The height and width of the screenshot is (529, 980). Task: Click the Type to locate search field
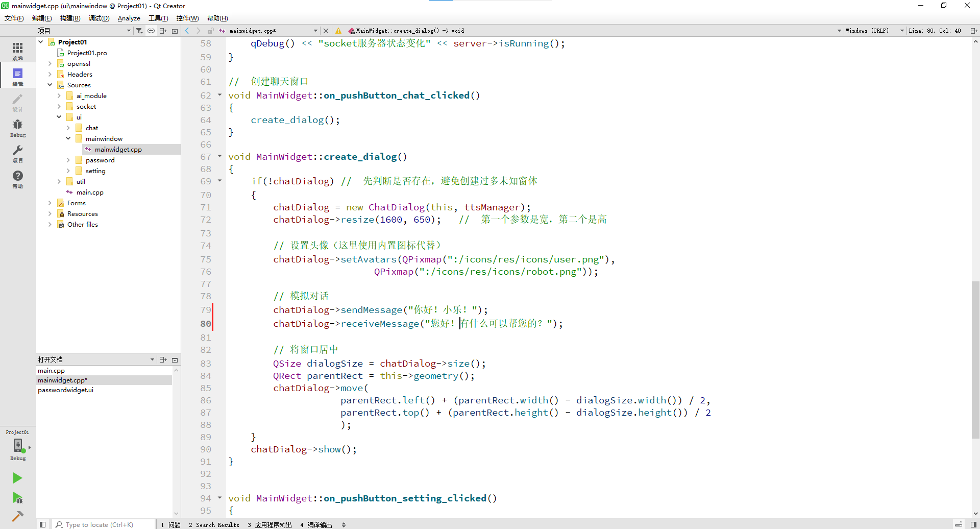coord(105,524)
